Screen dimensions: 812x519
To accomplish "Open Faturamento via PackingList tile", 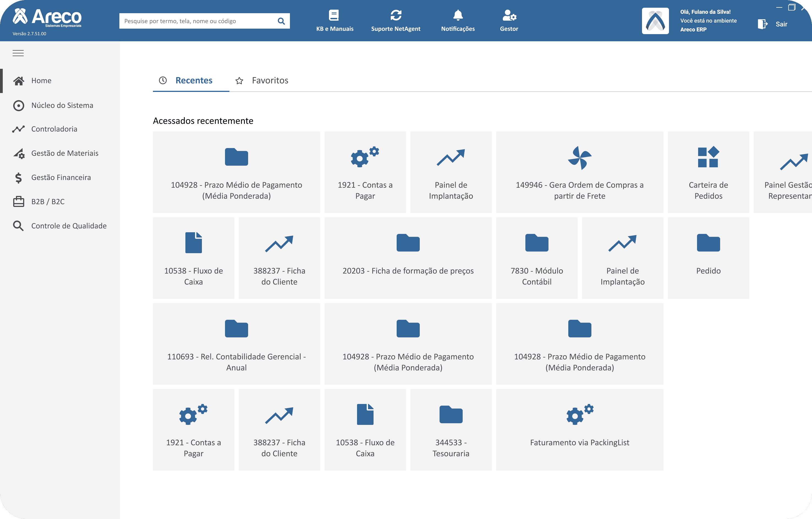I will pyautogui.click(x=579, y=430).
